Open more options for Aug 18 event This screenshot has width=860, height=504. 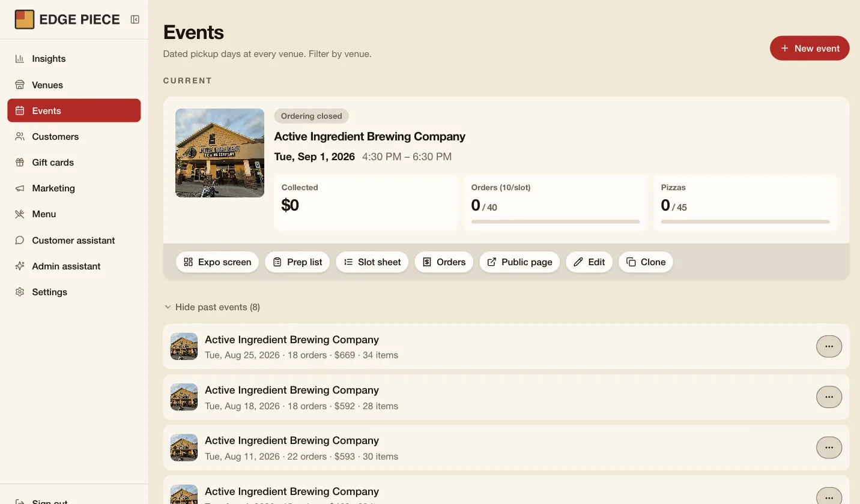[x=829, y=397]
